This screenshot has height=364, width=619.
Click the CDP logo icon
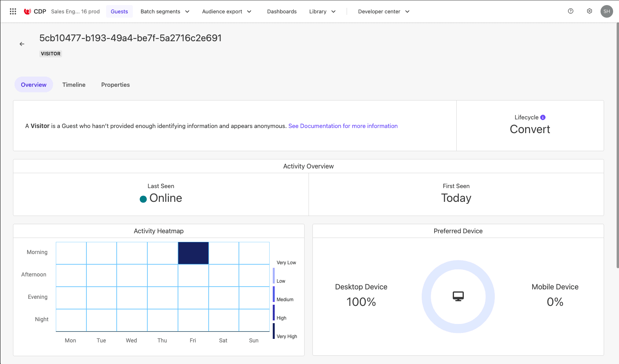pos(28,11)
